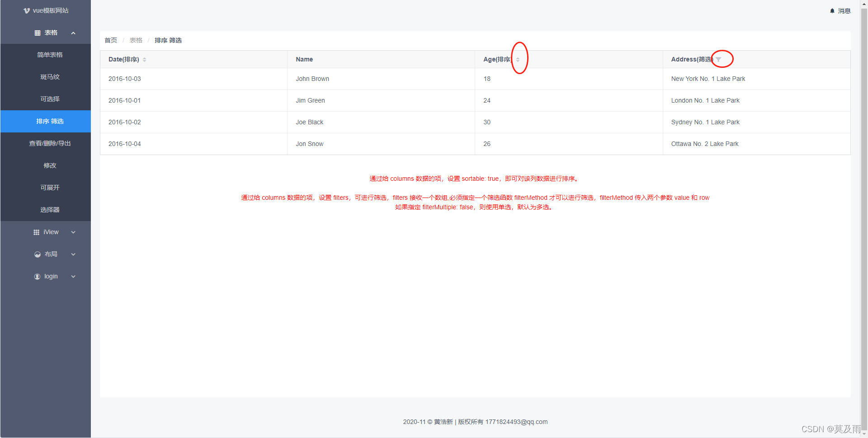The width and height of the screenshot is (868, 438).
Task: Click the scrollbar down arrow
Action: 864,434
